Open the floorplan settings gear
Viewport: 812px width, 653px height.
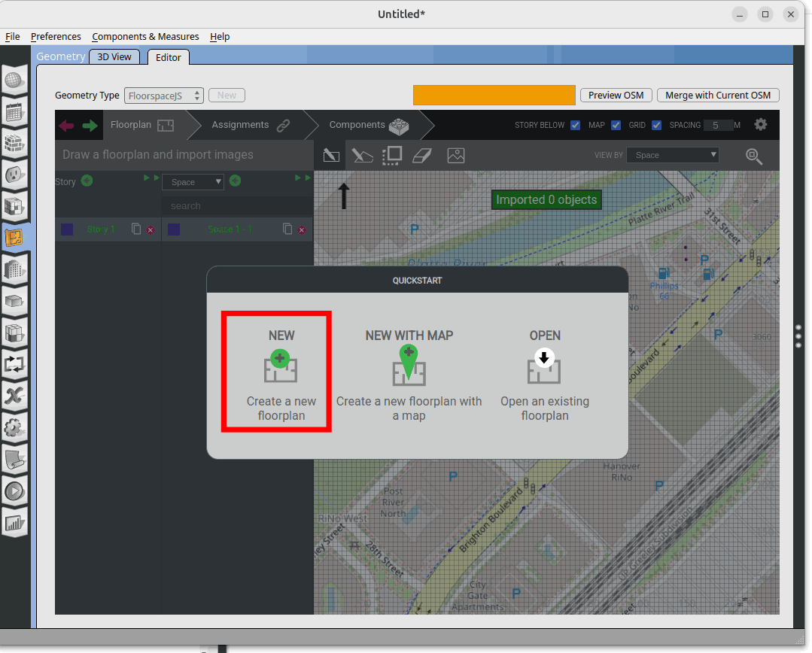[x=761, y=125]
